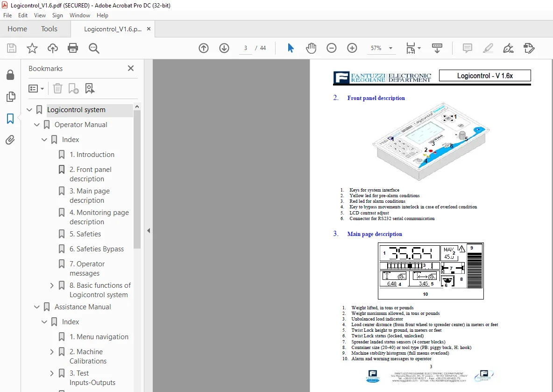553x392 pixels.
Task: Collapse Index under Operator Manual
Action: pyautogui.click(x=44, y=140)
